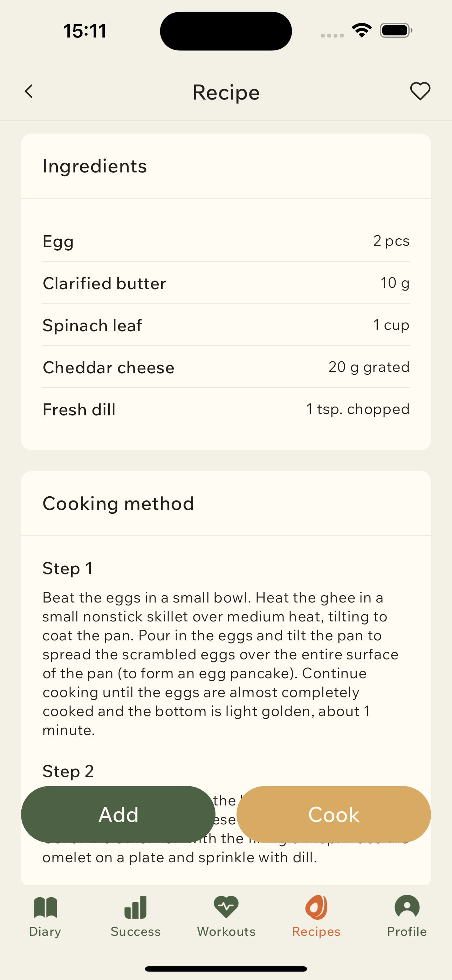The width and height of the screenshot is (452, 980).
Task: Tap the Wi-Fi status icon
Action: [362, 30]
